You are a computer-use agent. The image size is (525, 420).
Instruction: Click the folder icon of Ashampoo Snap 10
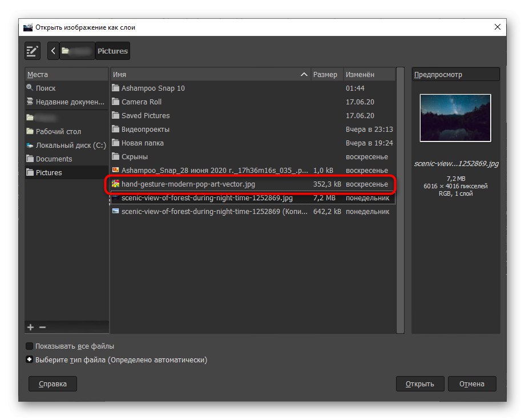tap(115, 88)
